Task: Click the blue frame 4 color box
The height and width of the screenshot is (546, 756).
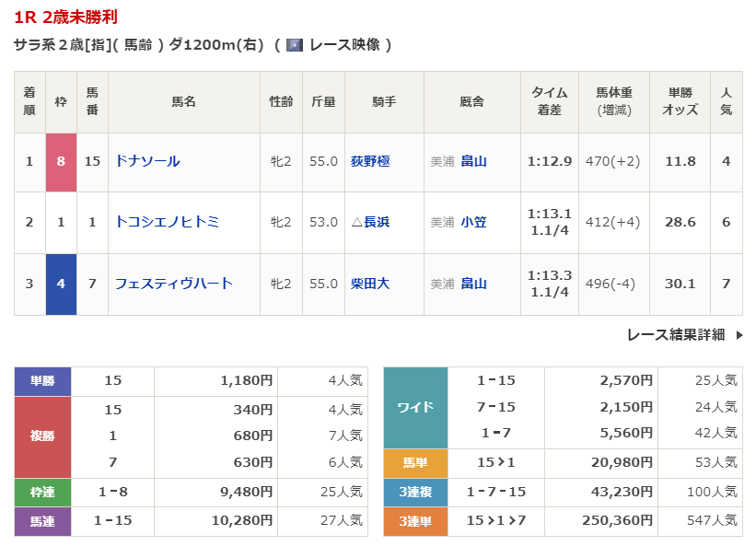Action: pos(61,284)
